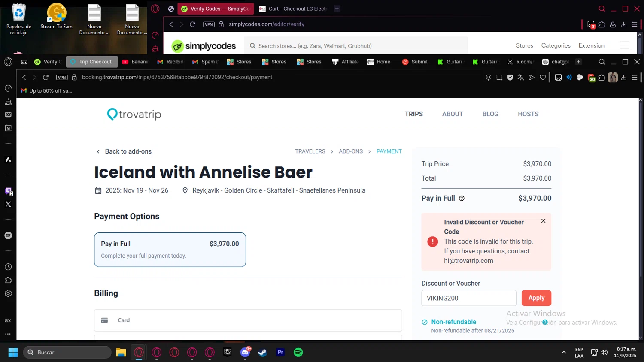
Task: Click the help icon next to Pay in Full
Action: coord(462,199)
